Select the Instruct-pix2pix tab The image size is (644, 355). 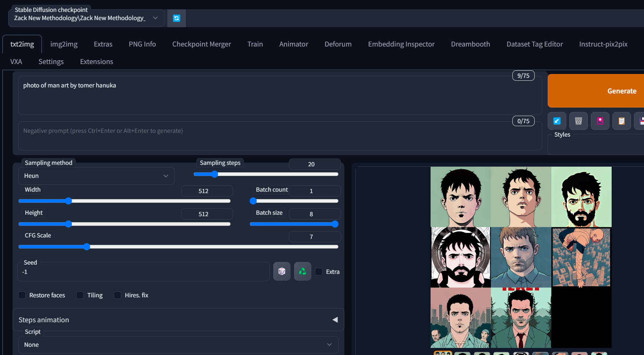(x=603, y=44)
